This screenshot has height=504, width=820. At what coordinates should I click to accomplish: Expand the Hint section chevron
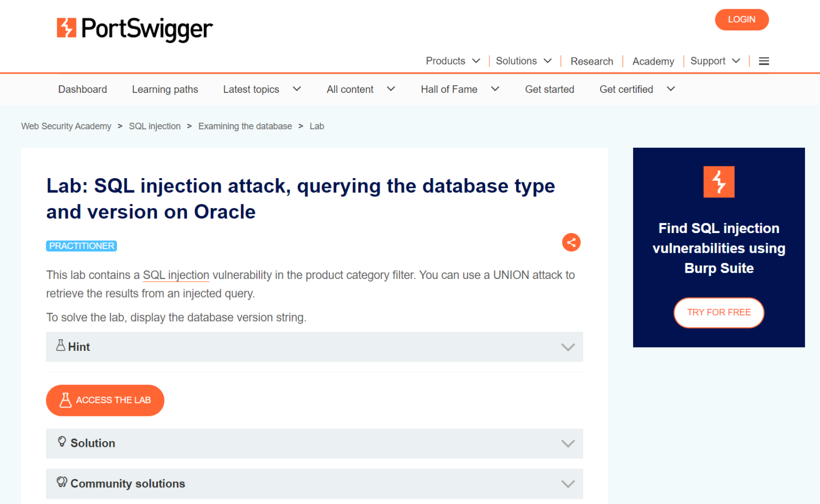click(568, 347)
